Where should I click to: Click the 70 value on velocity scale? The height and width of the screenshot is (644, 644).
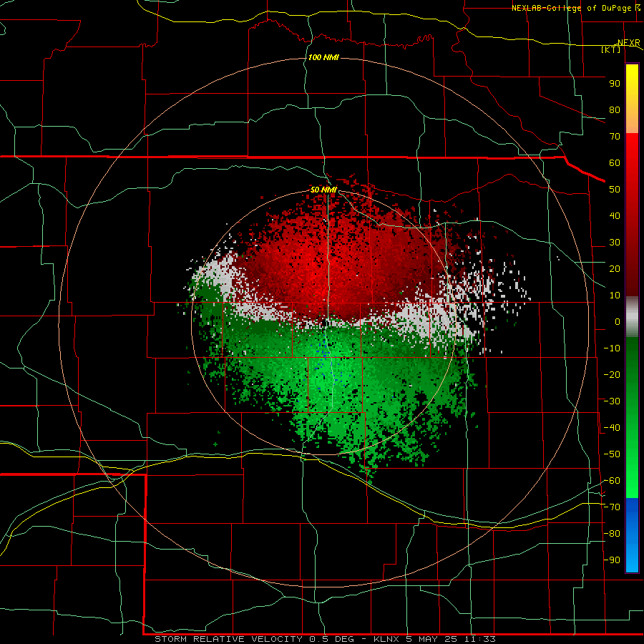[x=615, y=137]
